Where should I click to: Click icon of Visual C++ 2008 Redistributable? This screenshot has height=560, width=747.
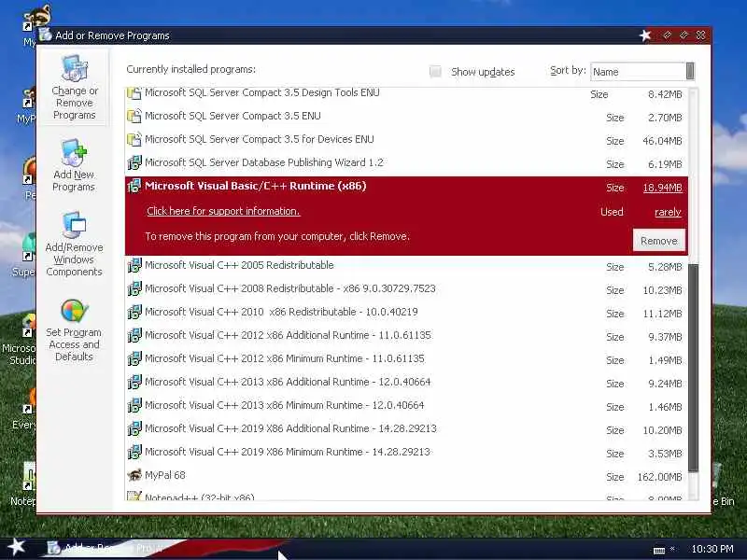point(134,288)
